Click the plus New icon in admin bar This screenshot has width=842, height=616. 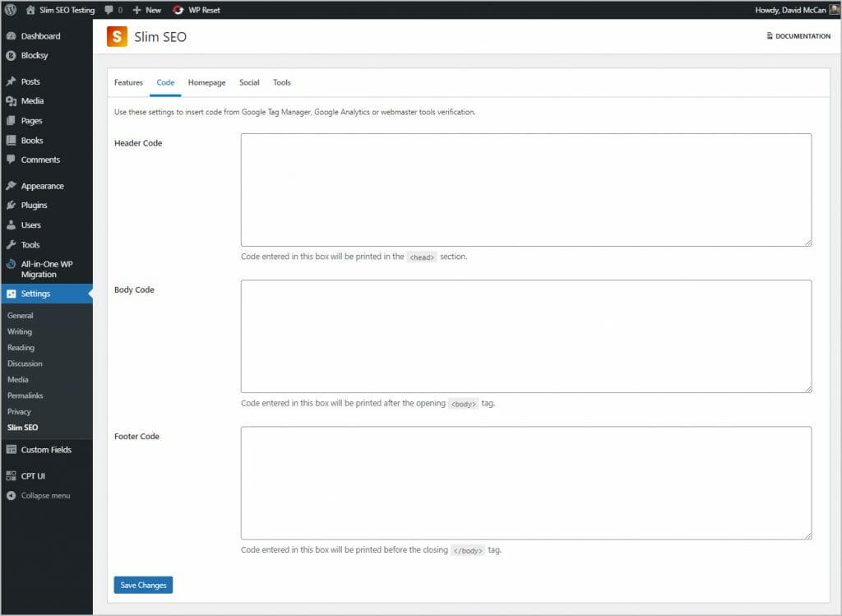point(137,10)
